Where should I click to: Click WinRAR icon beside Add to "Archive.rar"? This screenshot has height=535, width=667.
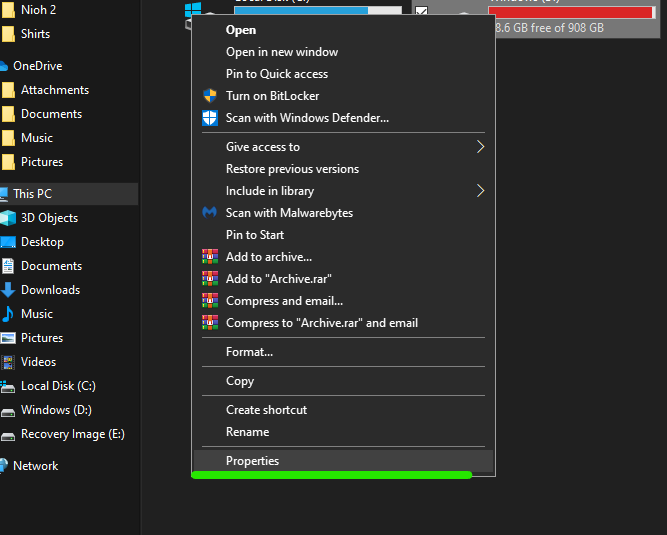click(210, 279)
